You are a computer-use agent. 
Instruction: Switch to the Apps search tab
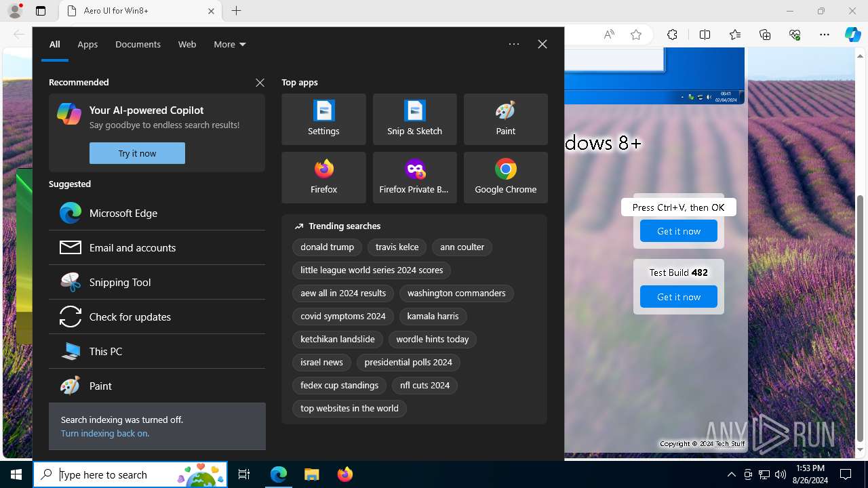(87, 44)
